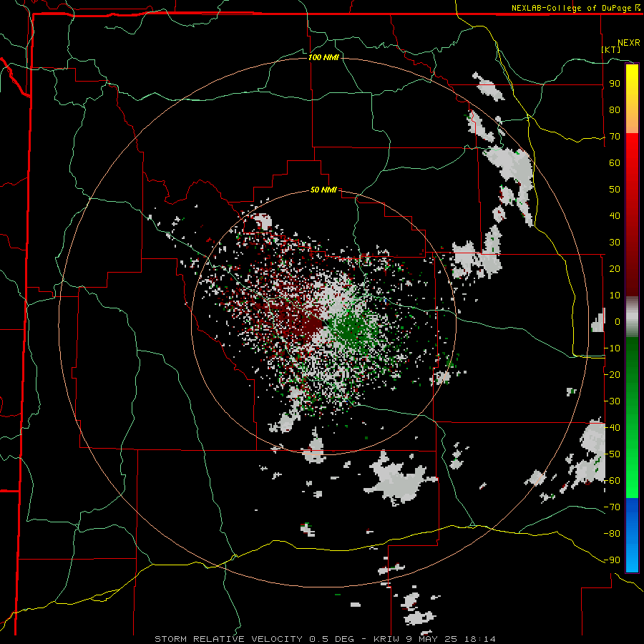Click the 90 value on velocity scale
This screenshot has height=644, width=644.
(x=615, y=84)
